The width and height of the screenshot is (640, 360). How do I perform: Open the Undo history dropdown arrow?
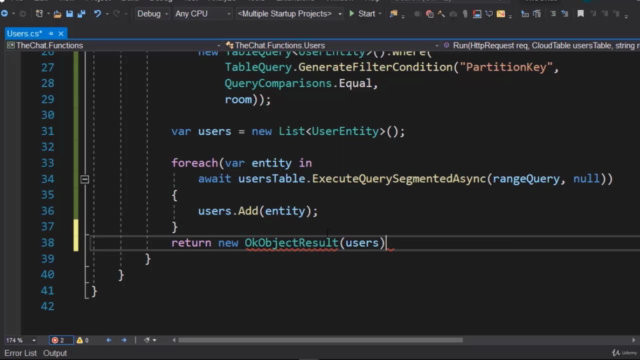tap(107, 14)
